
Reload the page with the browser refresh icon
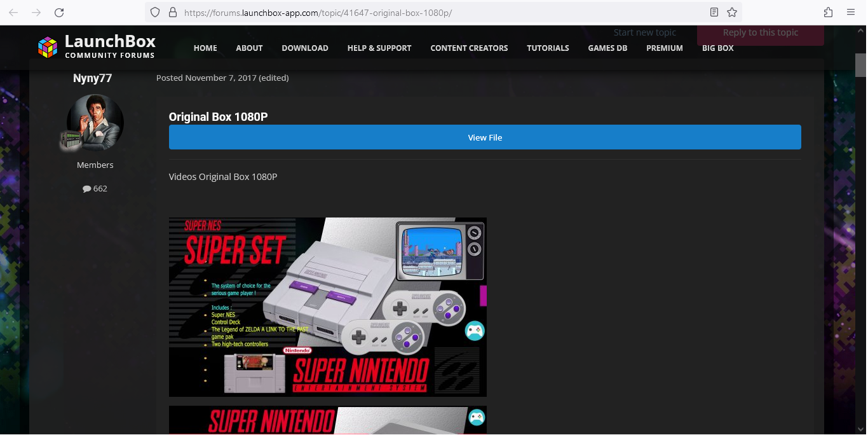pyautogui.click(x=59, y=13)
